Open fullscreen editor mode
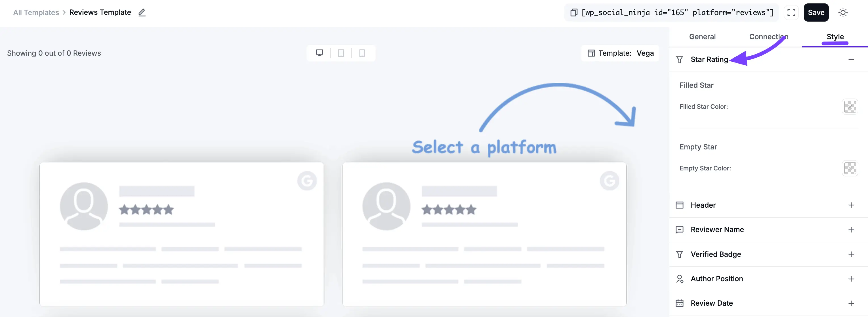Screen dimensions: 868x317 click(791, 12)
